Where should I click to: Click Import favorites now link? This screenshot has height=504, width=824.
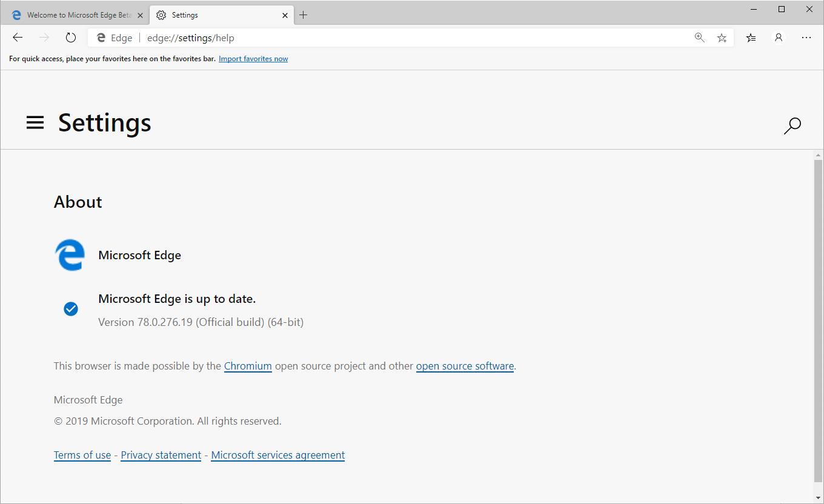pyautogui.click(x=253, y=59)
